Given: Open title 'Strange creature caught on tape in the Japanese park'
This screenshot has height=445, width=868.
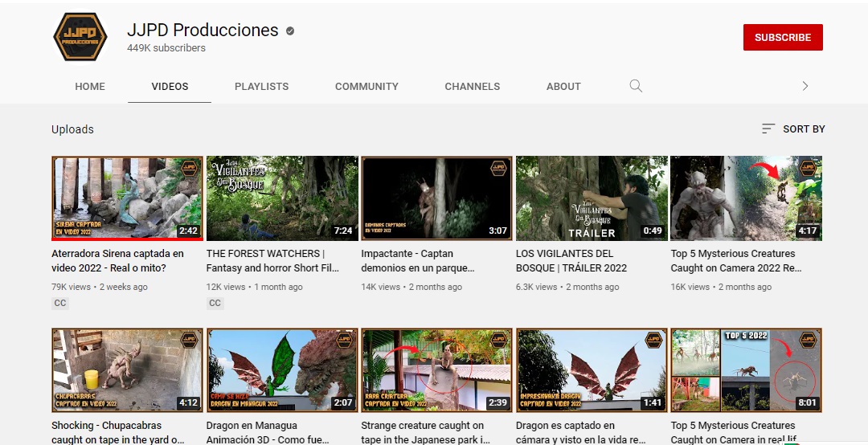Looking at the screenshot, I should click(426, 433).
